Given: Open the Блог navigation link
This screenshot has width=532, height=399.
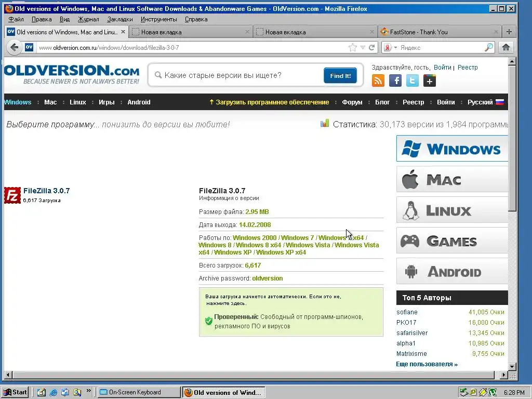Looking at the screenshot, I should tap(382, 102).
